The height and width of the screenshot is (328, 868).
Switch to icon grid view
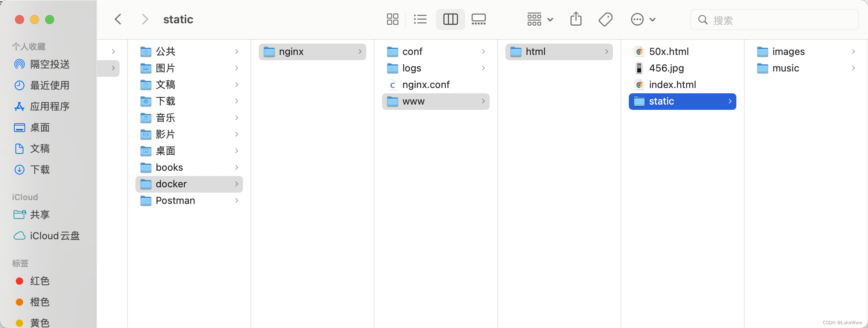point(393,19)
